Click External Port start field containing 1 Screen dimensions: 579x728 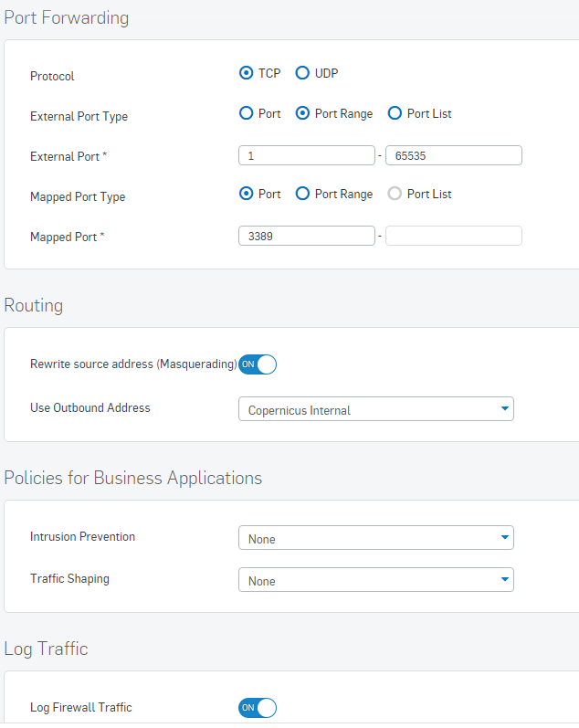(307, 155)
